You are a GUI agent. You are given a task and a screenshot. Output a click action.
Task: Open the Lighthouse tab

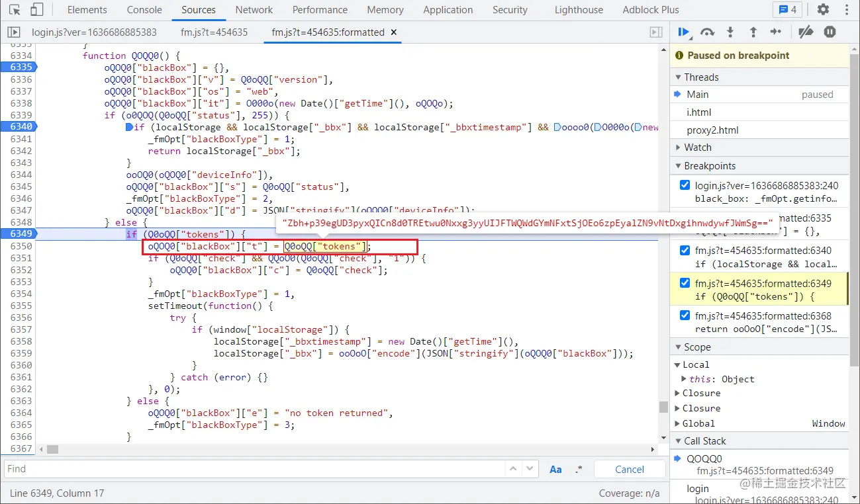pos(579,10)
